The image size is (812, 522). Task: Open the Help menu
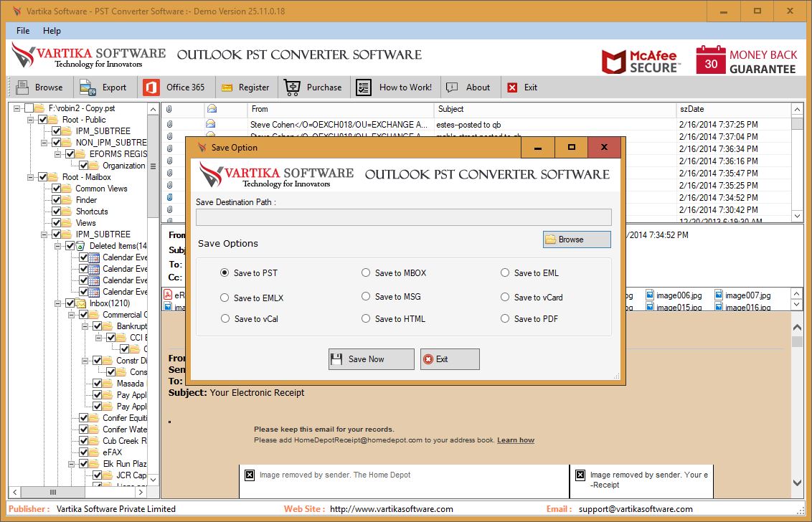pos(52,31)
